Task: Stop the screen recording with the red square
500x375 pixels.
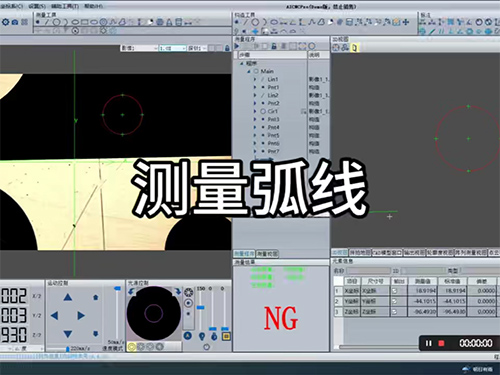Action: (x=441, y=343)
